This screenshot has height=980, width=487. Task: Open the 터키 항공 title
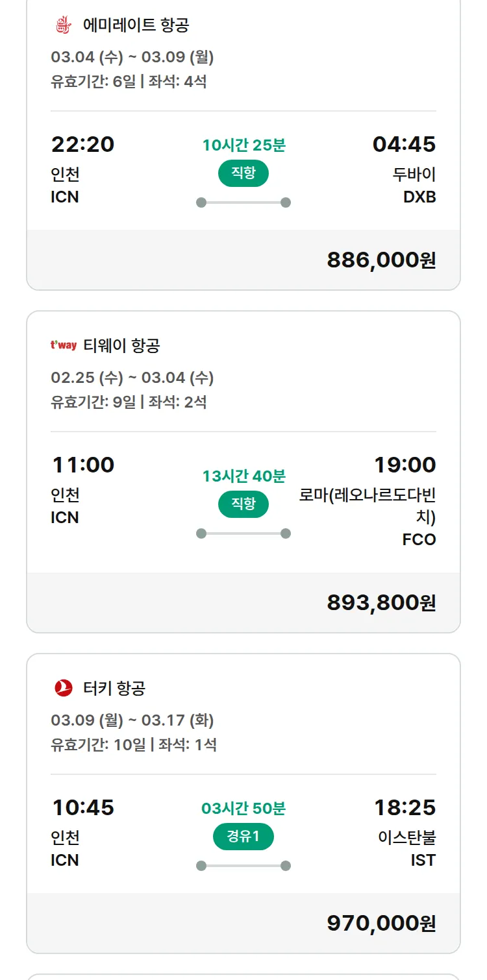pos(114,688)
